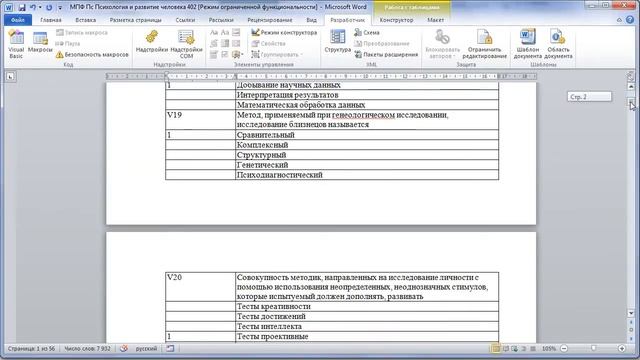Switch to Разметка страницы tab
640x360 pixels.
tap(136, 20)
